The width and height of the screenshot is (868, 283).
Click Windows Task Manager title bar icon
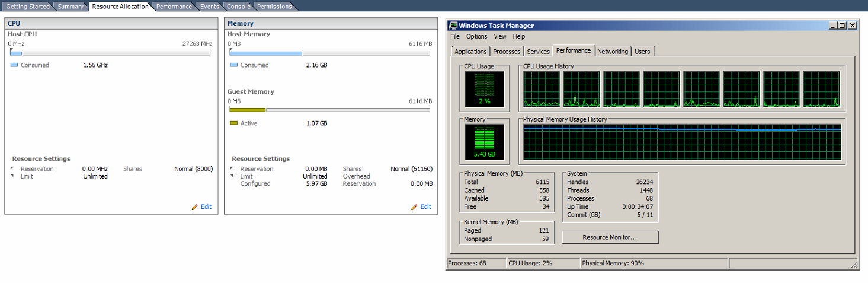(x=453, y=26)
